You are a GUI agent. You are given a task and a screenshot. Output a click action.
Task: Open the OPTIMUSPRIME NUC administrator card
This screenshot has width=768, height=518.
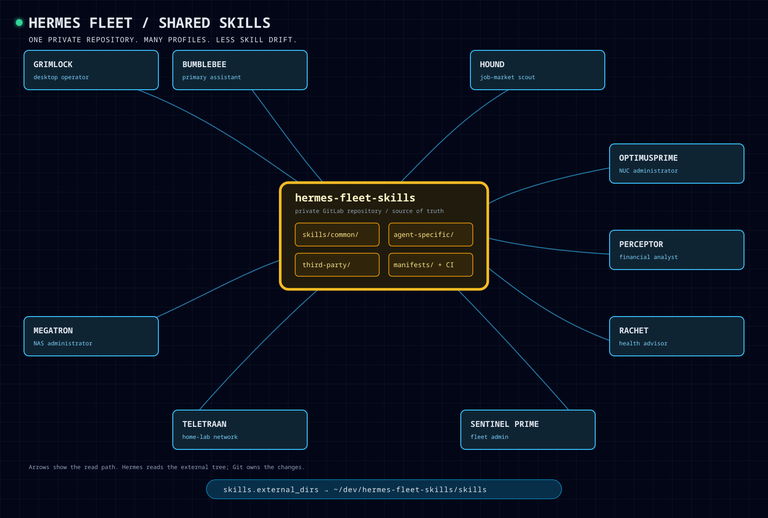click(x=676, y=164)
